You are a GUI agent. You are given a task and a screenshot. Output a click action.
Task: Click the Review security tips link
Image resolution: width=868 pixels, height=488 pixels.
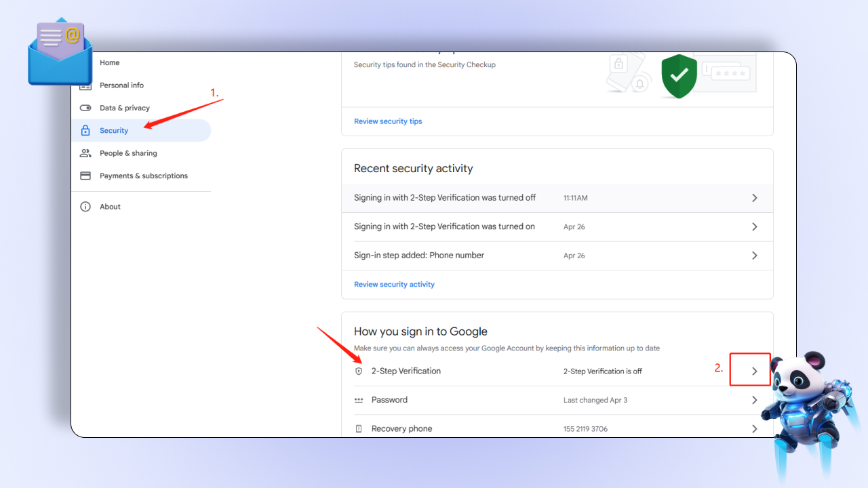(x=388, y=121)
